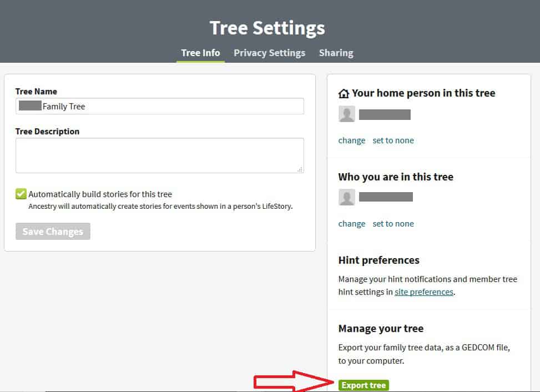Open the Tree Info tab
Viewport: 540px width, 392px height.
pyautogui.click(x=200, y=53)
